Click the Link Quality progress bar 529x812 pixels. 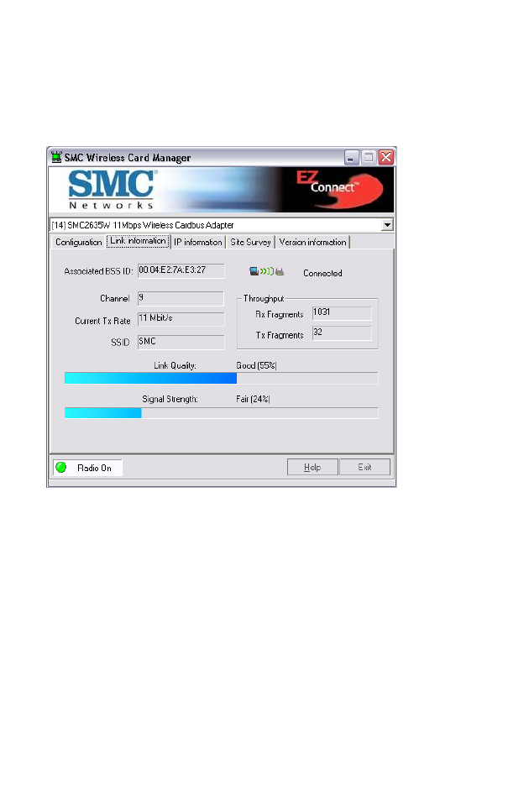coord(221,379)
